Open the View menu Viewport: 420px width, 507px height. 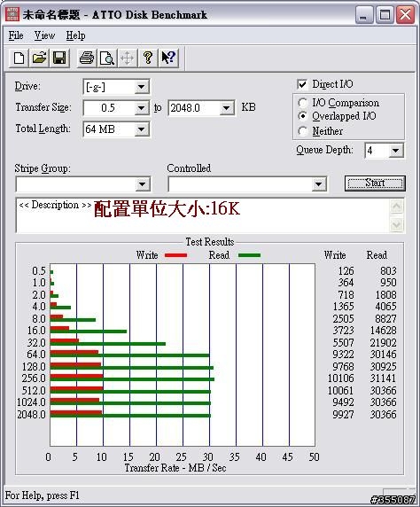pos(44,35)
